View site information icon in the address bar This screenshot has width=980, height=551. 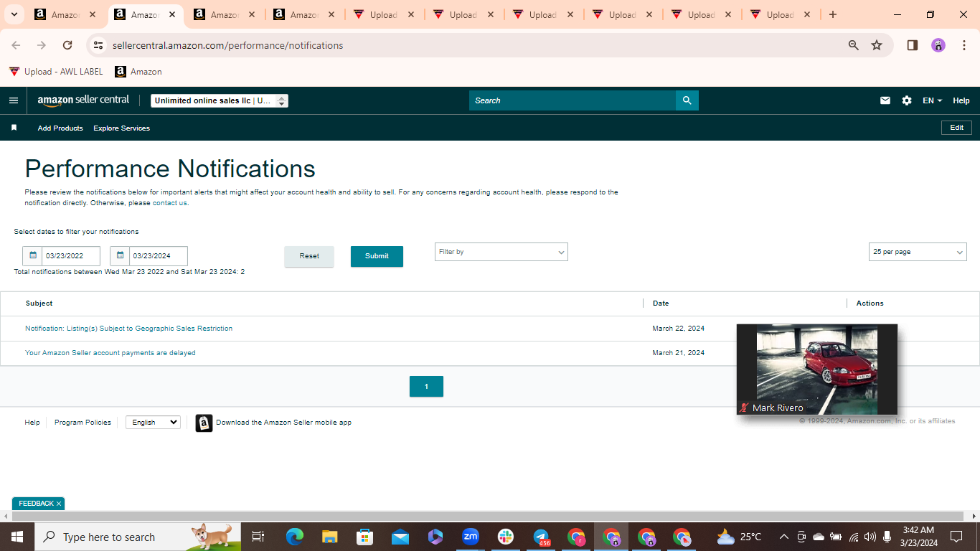[x=98, y=45]
